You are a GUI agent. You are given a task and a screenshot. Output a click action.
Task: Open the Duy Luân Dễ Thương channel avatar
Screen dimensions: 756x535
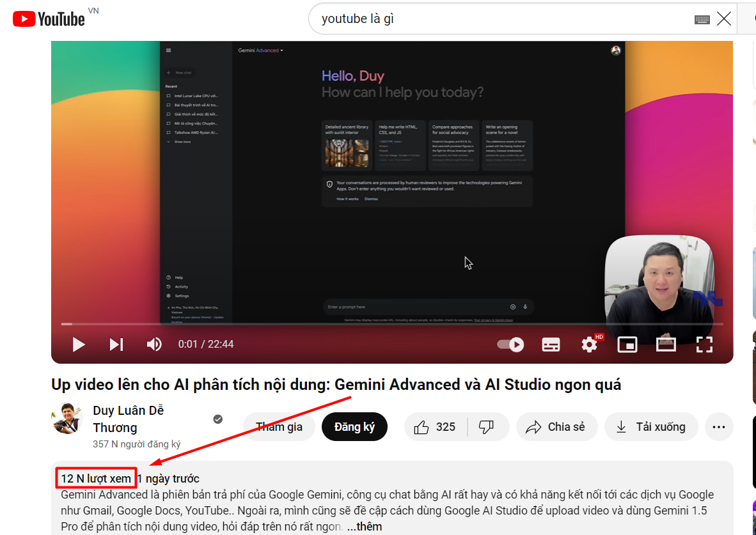(x=67, y=419)
